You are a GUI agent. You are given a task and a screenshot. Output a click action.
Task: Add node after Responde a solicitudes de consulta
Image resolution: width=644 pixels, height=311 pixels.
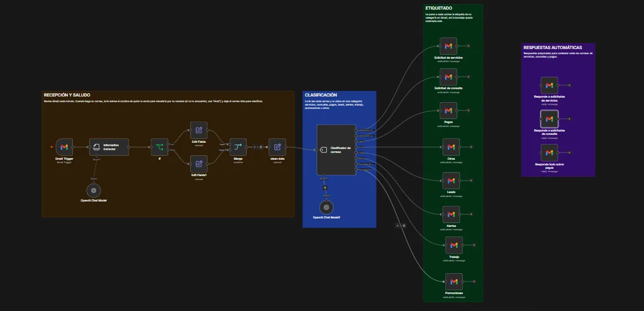[569, 119]
